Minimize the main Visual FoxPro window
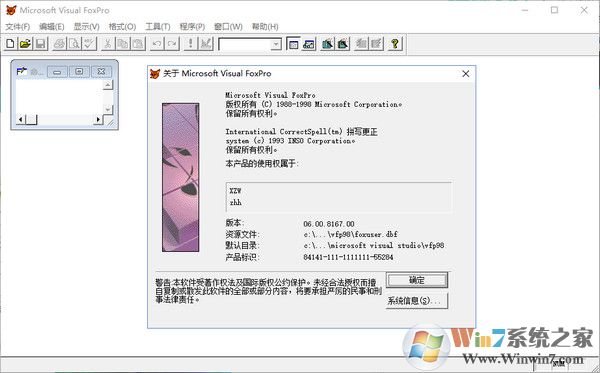 pos(525,10)
